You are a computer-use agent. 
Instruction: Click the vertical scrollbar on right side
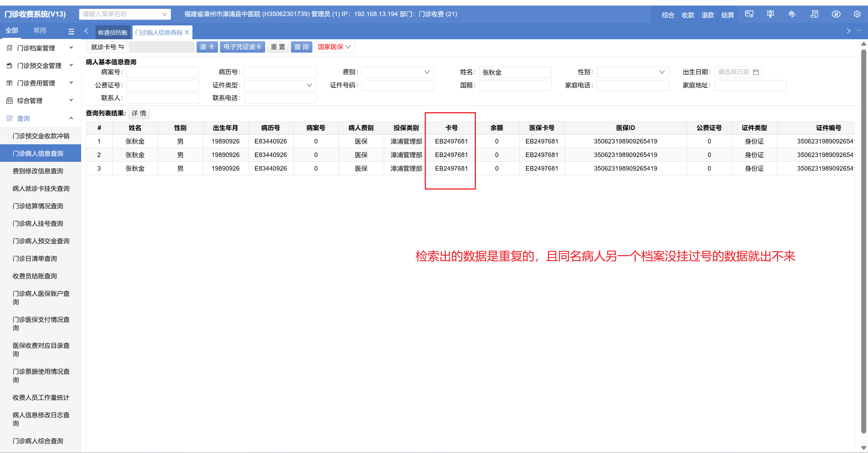click(863, 236)
